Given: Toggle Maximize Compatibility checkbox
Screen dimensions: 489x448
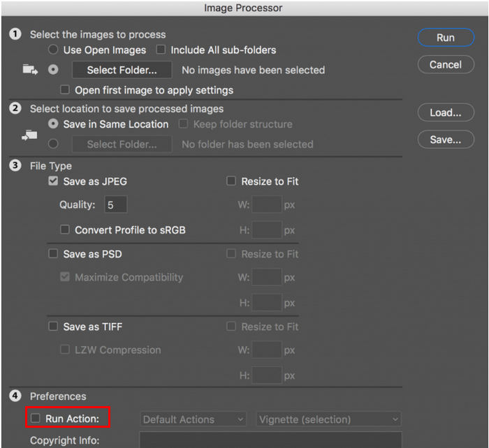Looking at the screenshot, I should (x=64, y=276).
